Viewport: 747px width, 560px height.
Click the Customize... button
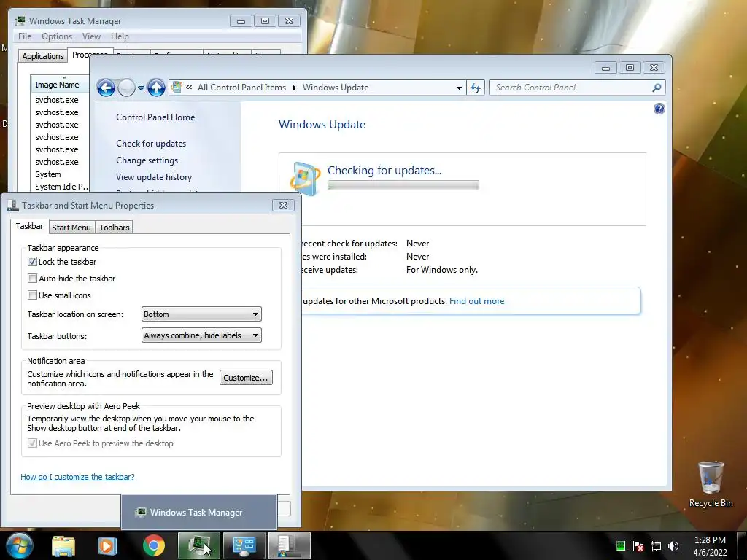246,378
